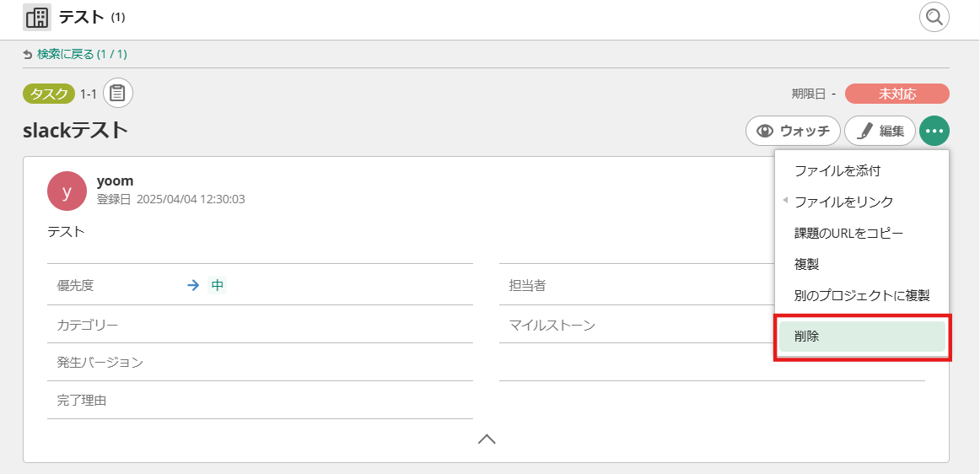
Task: Select ファイルを添付 from the menu
Action: pyautogui.click(x=837, y=171)
